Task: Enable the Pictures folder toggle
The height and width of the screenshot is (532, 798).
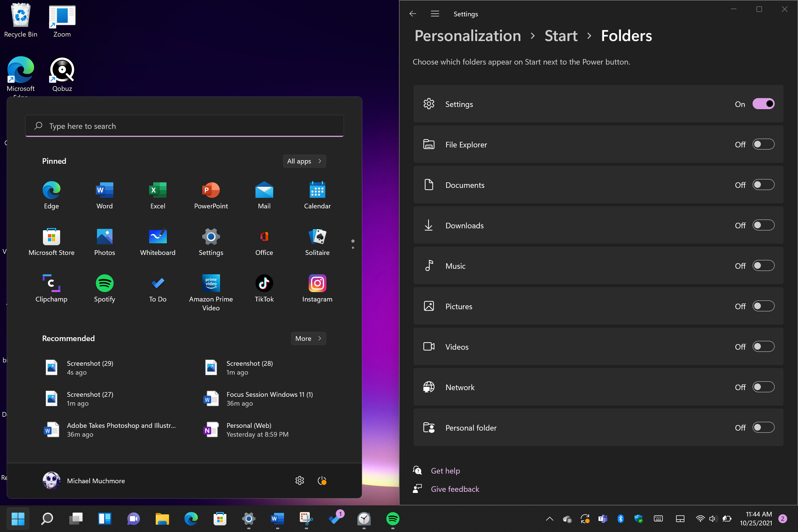Action: 763,306
